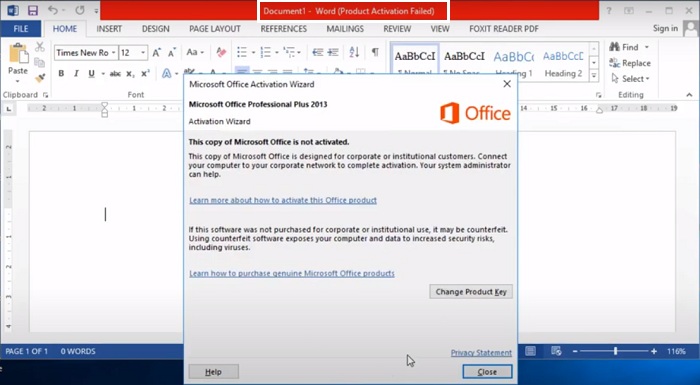
Task: Expand the Styles gallery More arrow
Action: point(594,76)
